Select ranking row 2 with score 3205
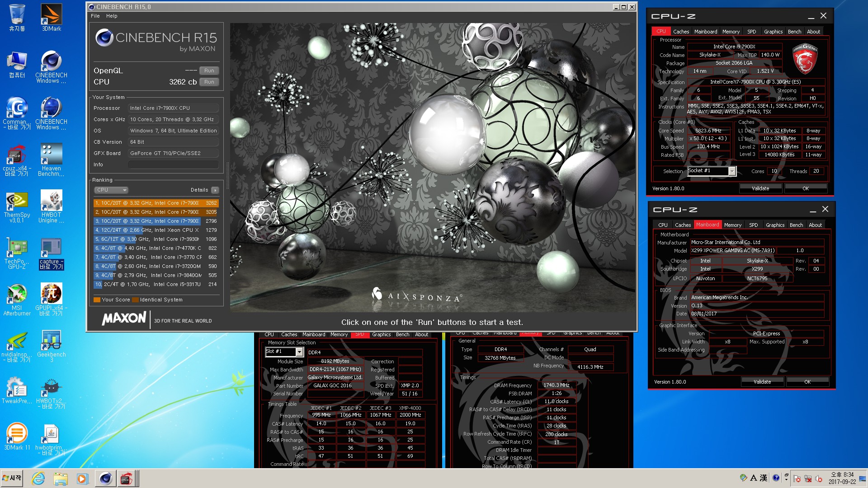 tap(156, 212)
